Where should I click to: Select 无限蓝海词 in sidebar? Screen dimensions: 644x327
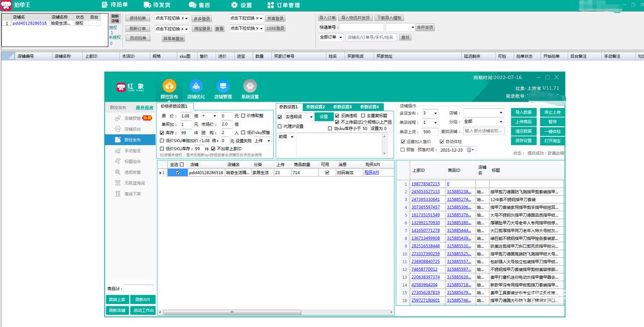pos(130,183)
